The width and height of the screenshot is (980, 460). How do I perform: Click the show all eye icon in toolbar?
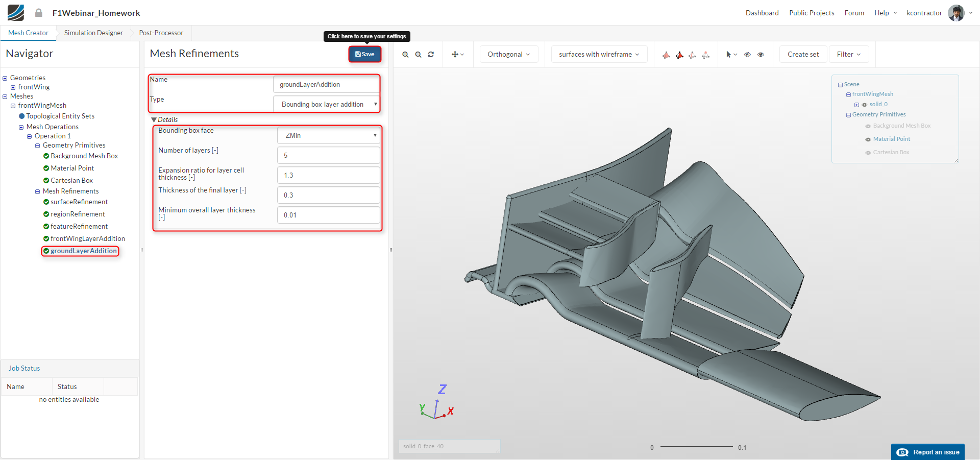[x=761, y=55]
